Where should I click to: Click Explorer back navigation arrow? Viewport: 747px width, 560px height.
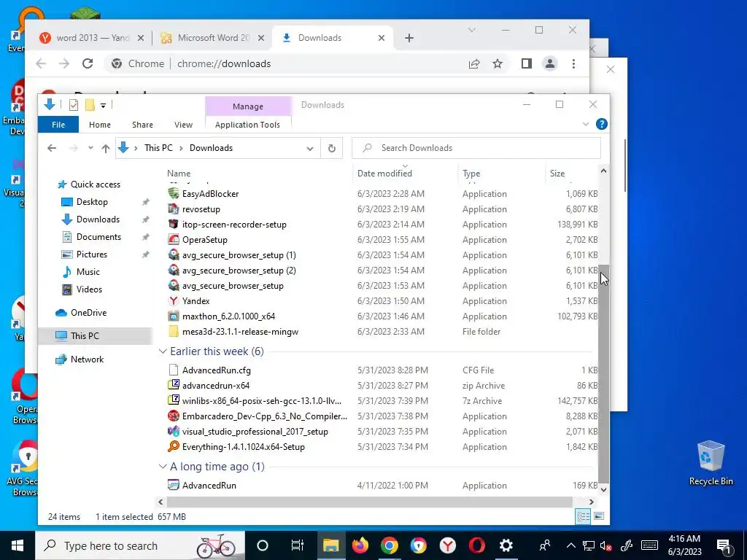click(52, 148)
